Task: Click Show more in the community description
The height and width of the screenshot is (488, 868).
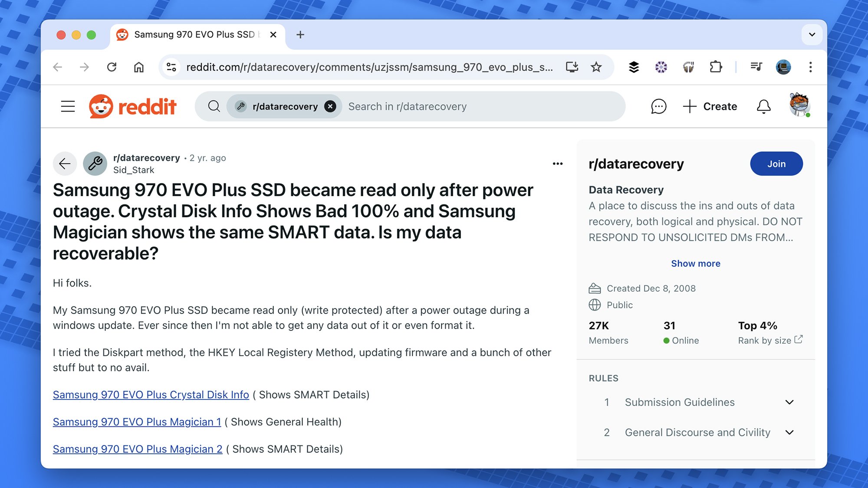Action: [x=695, y=263]
